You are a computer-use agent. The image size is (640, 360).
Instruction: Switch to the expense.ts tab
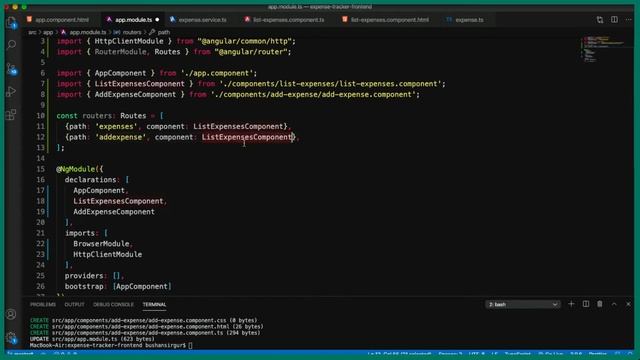pos(465,20)
